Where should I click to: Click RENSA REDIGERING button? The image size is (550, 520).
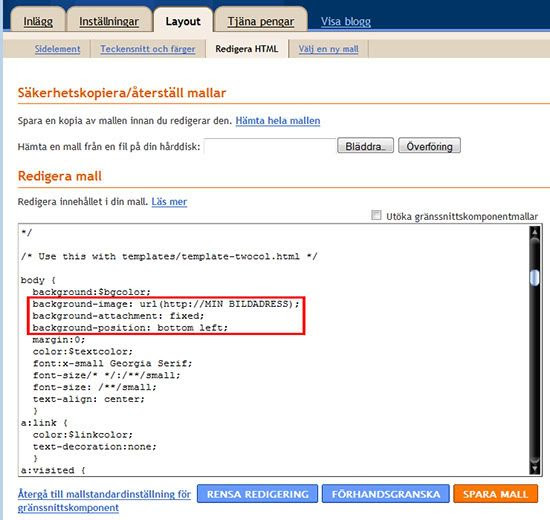pos(257,494)
